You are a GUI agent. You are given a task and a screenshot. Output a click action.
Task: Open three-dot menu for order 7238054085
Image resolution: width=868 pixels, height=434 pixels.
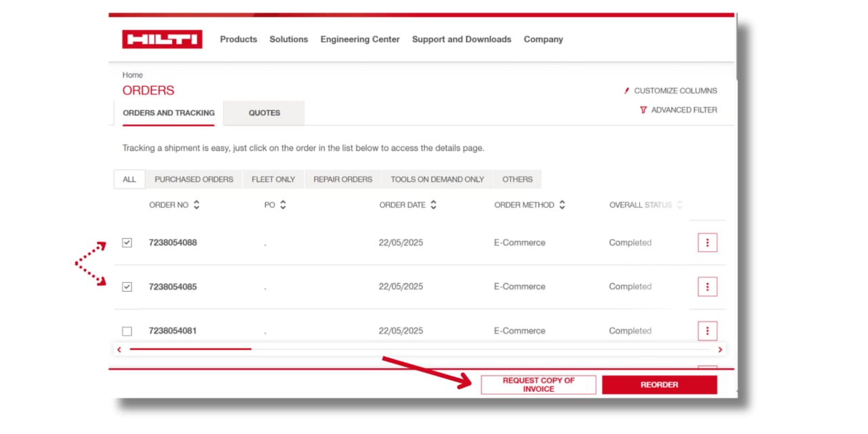[x=707, y=287]
